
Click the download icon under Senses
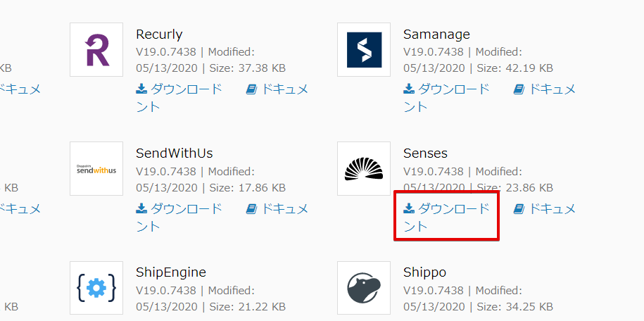pyautogui.click(x=409, y=209)
